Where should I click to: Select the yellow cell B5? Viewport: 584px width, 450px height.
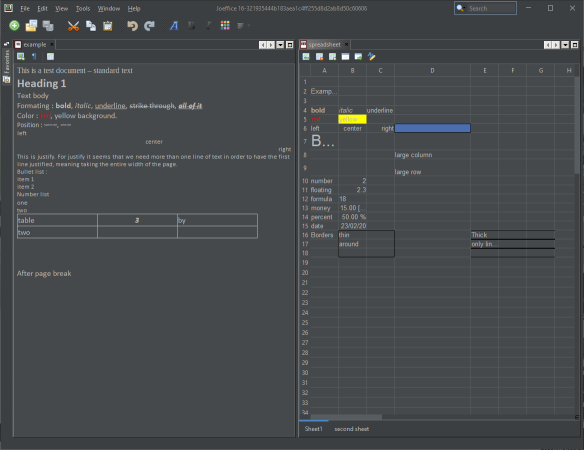pyautogui.click(x=352, y=120)
